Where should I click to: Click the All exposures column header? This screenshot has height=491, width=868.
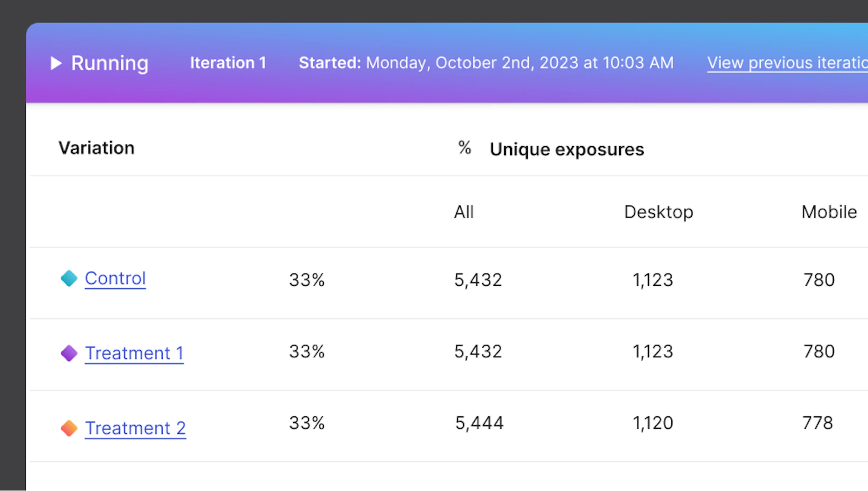click(464, 212)
